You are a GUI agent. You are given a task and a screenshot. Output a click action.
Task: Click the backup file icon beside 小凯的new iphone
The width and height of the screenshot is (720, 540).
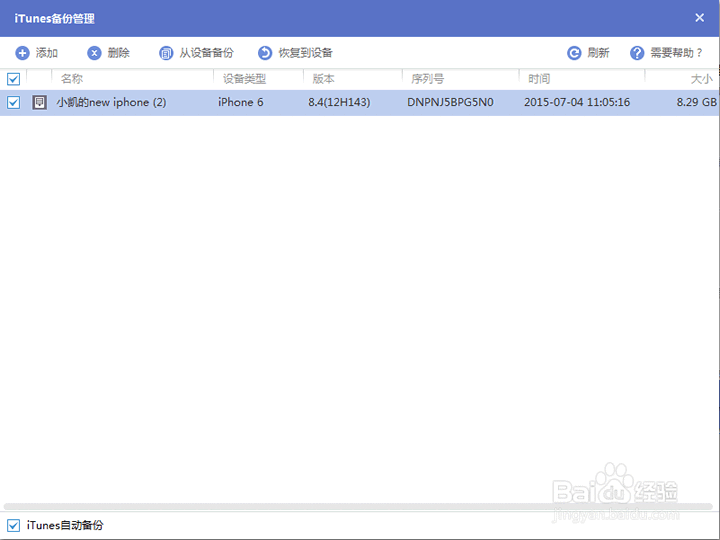point(39,102)
